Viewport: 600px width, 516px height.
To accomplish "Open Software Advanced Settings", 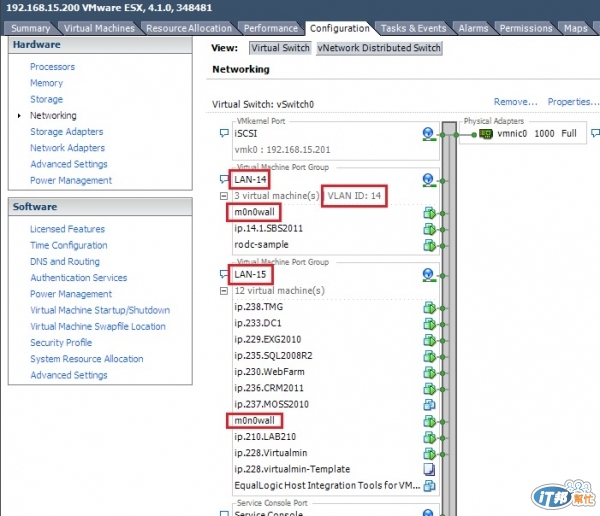I will pyautogui.click(x=69, y=375).
